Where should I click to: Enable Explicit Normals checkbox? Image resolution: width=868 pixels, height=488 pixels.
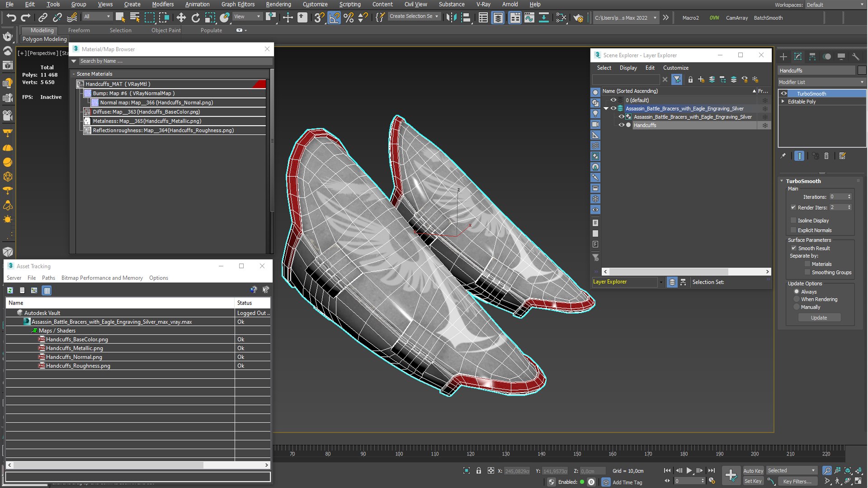coord(793,230)
